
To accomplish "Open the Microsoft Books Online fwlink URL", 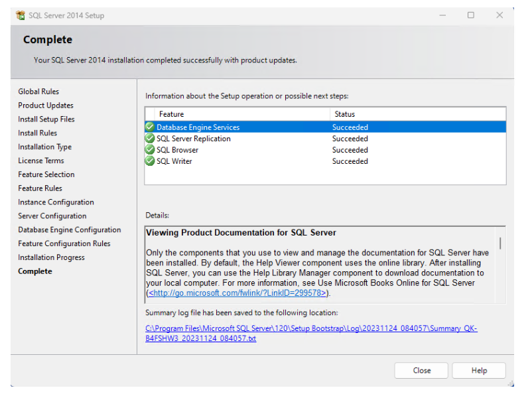I will 237,293.
